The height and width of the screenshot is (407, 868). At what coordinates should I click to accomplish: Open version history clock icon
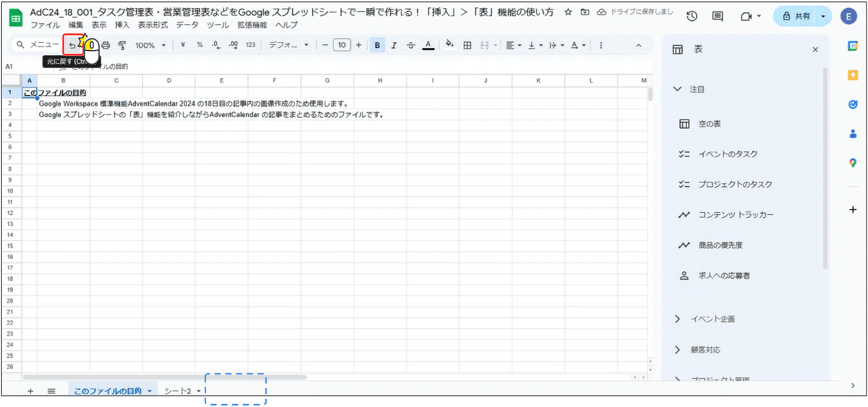692,16
